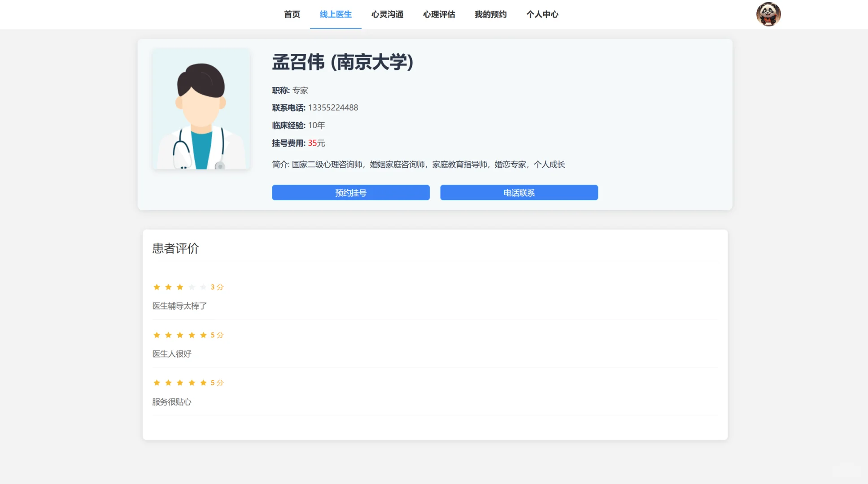Toggle the fifth gray star of the first review
Viewport: 868px width, 484px height.
pos(203,287)
